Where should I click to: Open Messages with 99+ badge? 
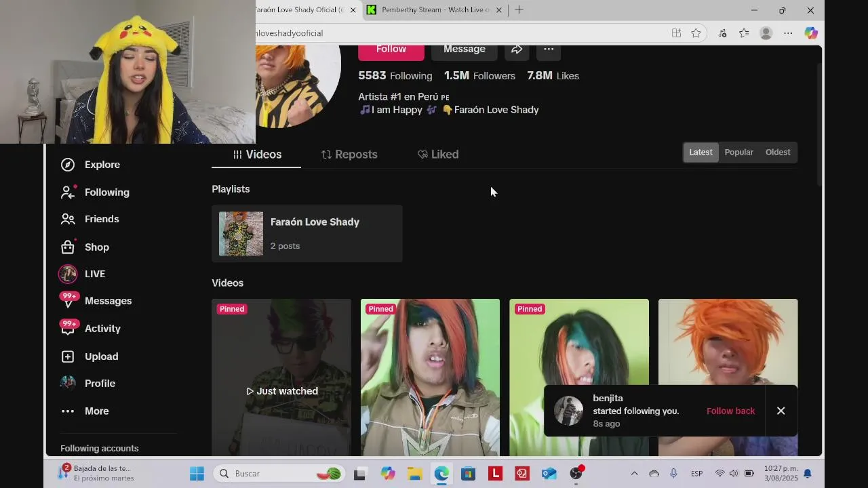(x=96, y=301)
